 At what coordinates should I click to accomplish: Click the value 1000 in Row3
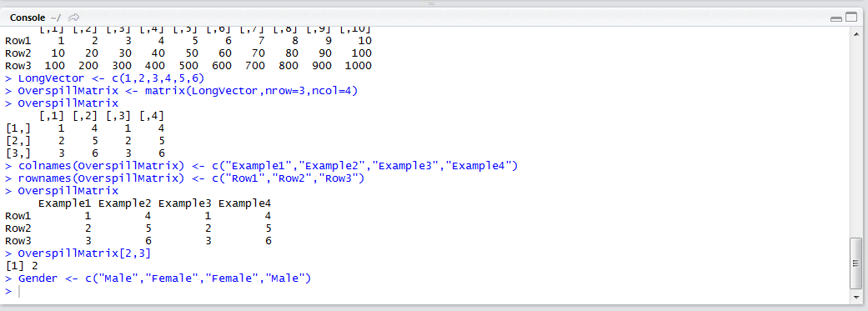pos(359,66)
